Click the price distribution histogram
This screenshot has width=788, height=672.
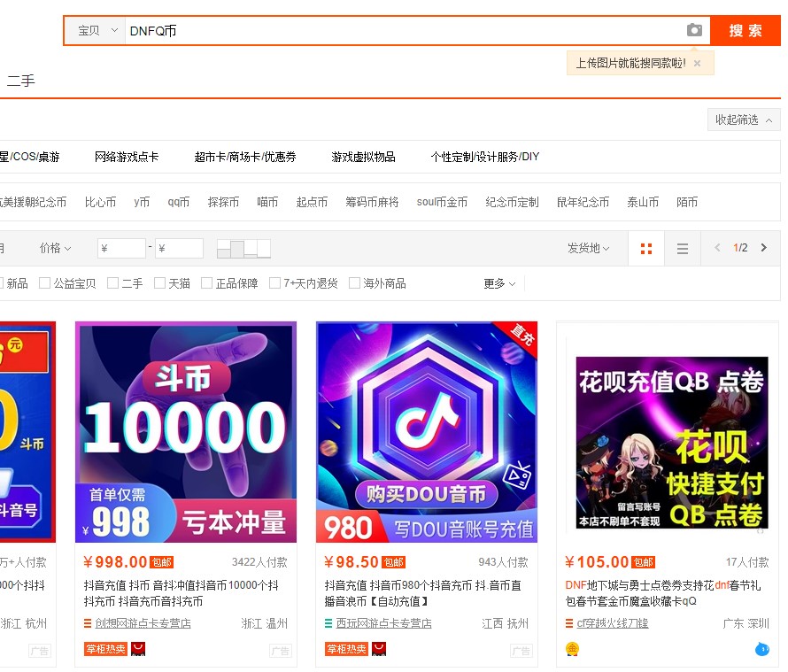click(243, 248)
